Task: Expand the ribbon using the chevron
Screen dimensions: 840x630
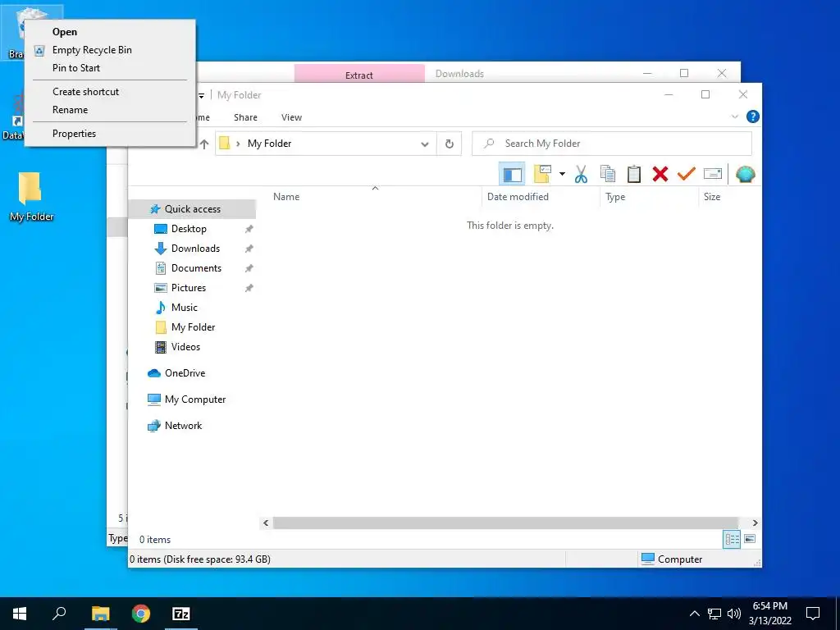Action: 735,116
